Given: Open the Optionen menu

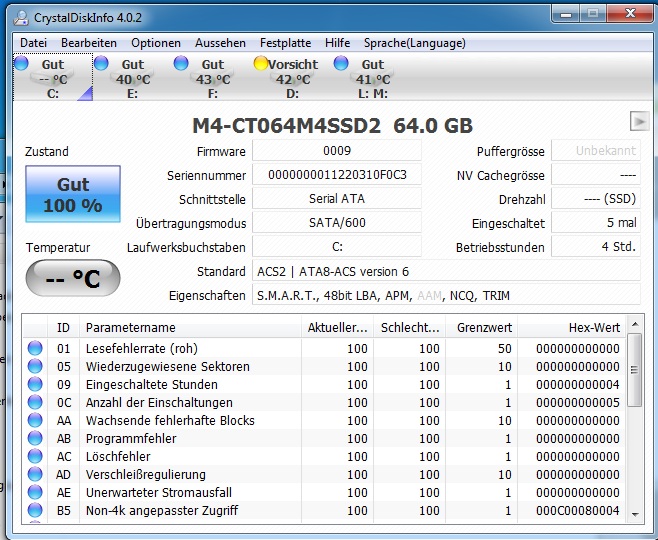Looking at the screenshot, I should tap(156, 43).
